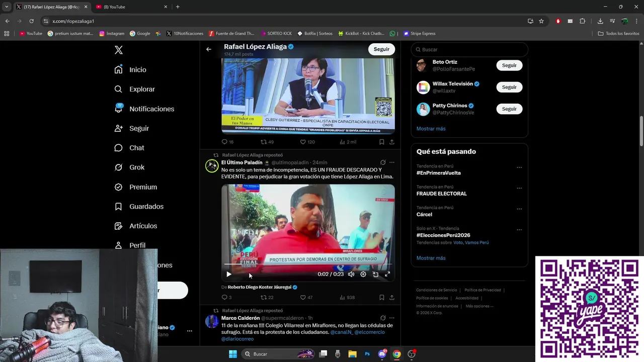The width and height of the screenshot is (644, 362).
Task: Open video settings gear
Action: click(x=363, y=274)
